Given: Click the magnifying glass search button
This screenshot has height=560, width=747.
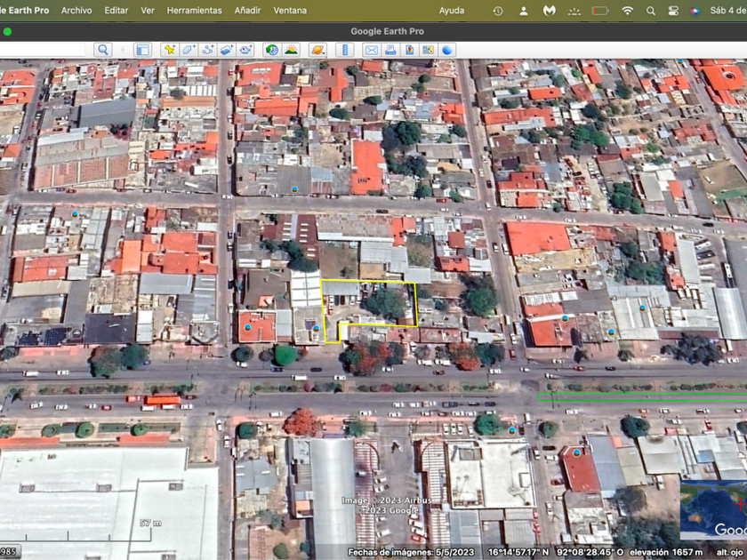Looking at the screenshot, I should pyautogui.click(x=103, y=50).
